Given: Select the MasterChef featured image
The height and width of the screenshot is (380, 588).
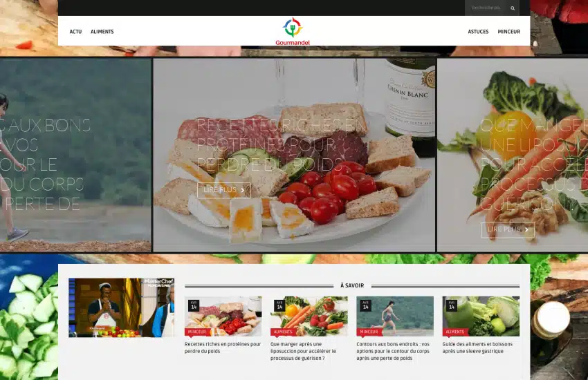Looking at the screenshot, I should point(121,307).
